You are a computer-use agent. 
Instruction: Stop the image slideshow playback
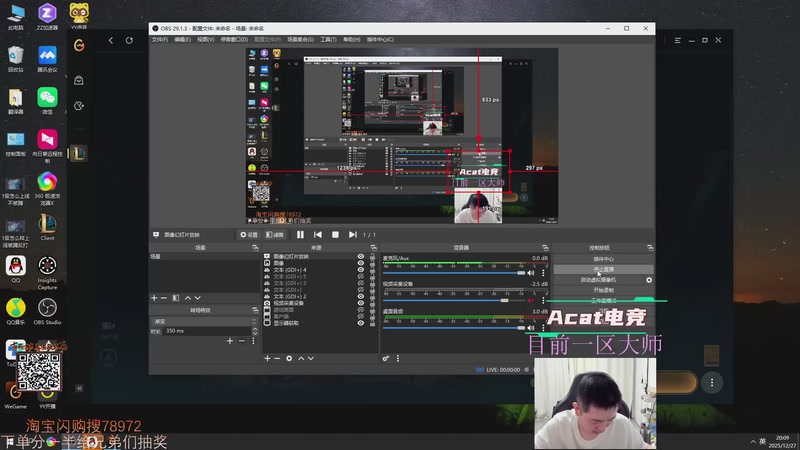click(x=335, y=235)
